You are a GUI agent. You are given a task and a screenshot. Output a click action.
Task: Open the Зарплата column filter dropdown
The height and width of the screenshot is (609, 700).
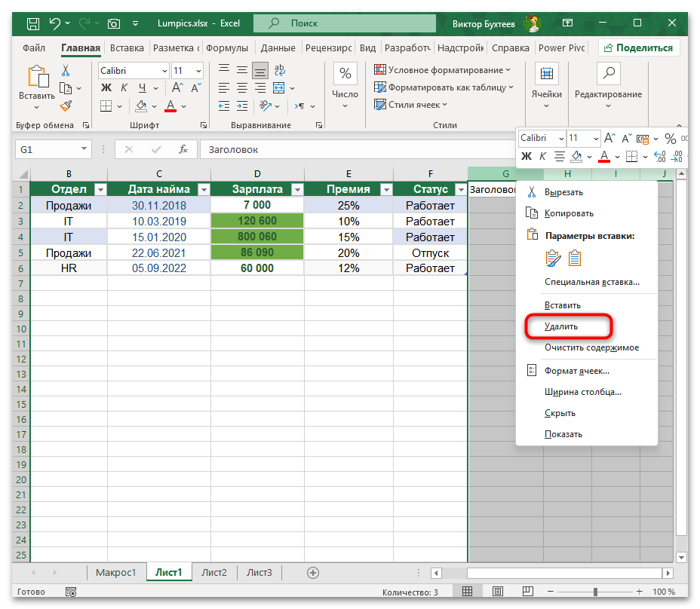point(296,190)
